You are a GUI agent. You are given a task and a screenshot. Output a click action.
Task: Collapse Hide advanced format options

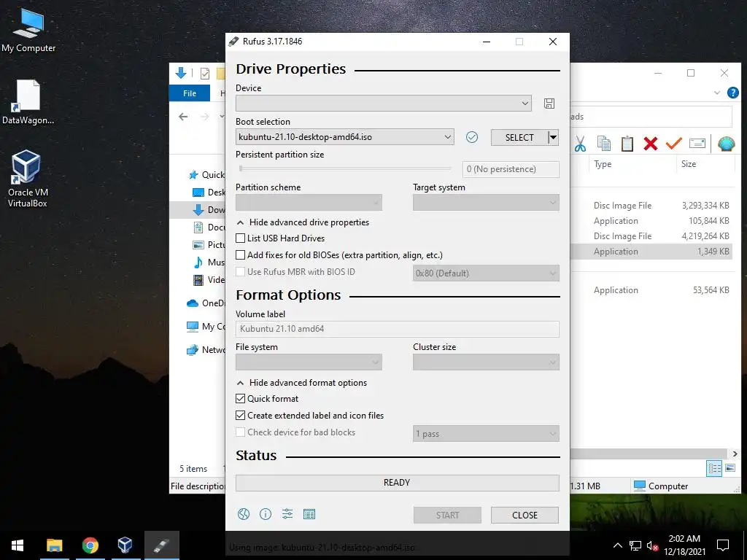301,383
